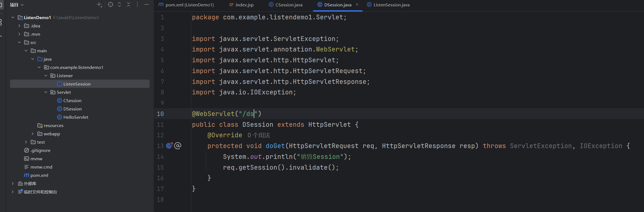Click the Maven m icon on pom.xml tab
644x212 pixels.
[x=161, y=5]
